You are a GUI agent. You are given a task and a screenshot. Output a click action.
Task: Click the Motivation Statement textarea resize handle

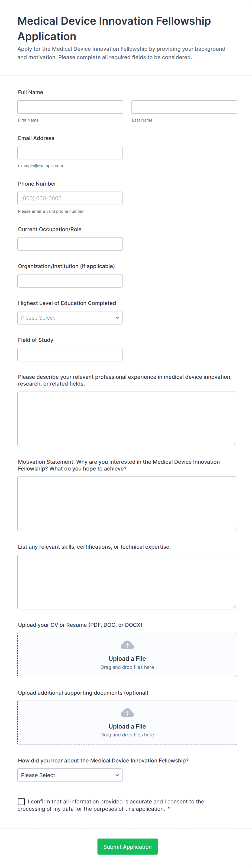click(234, 528)
